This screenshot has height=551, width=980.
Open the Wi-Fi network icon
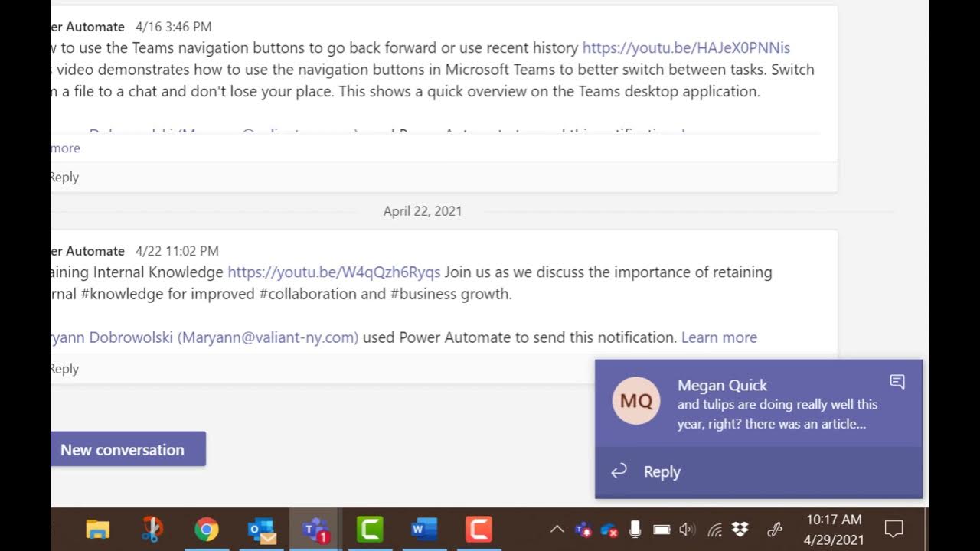pyautogui.click(x=715, y=529)
